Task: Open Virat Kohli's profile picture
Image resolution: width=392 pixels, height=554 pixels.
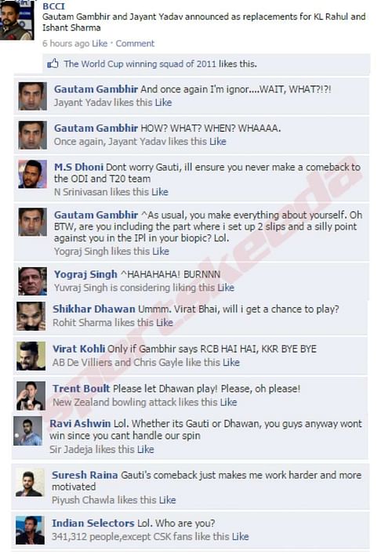Action: [x=31, y=356]
